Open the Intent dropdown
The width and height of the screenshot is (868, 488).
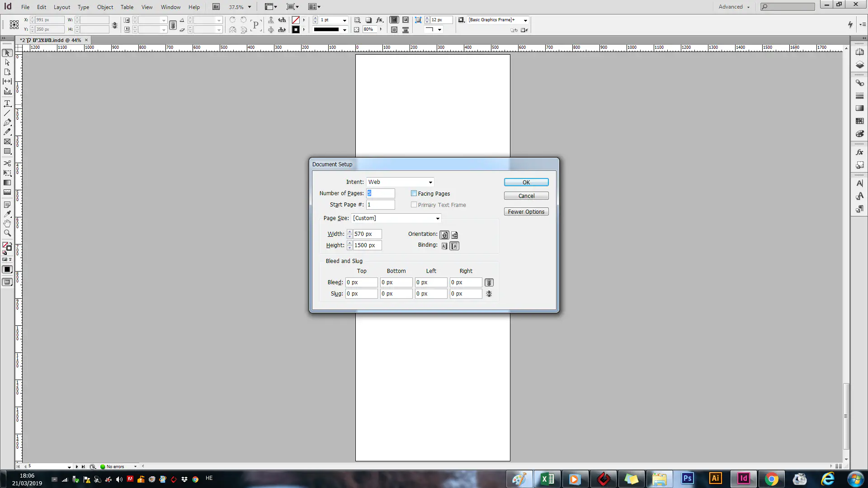tap(400, 182)
